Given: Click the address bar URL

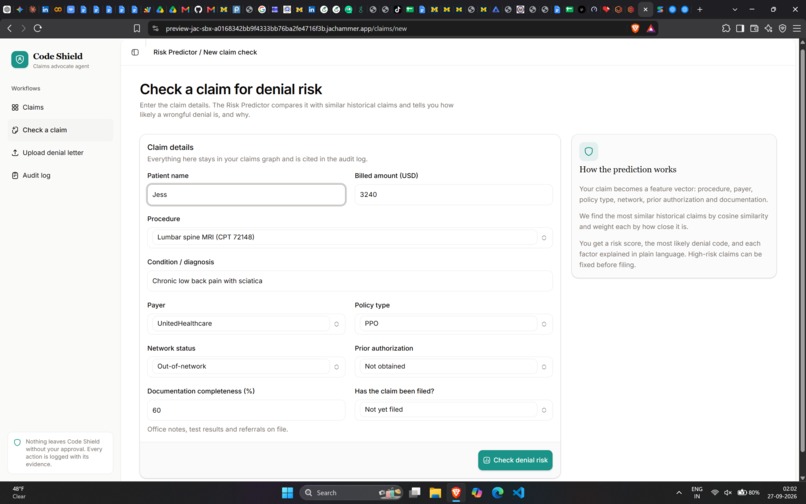Looking at the screenshot, I should click(286, 28).
